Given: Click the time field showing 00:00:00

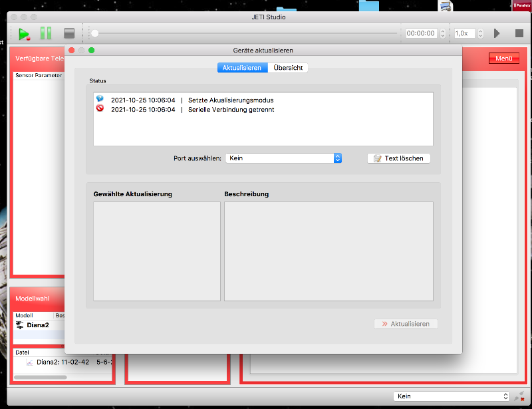Looking at the screenshot, I should (x=421, y=33).
